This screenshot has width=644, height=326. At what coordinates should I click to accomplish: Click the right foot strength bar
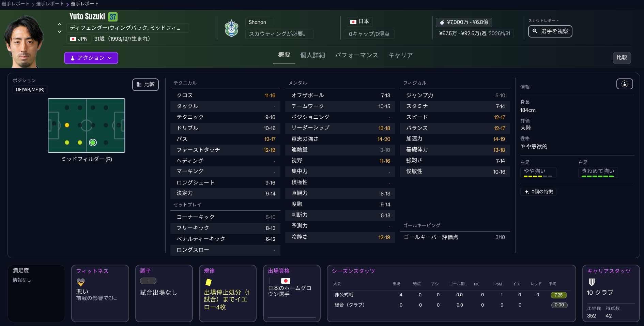[597, 176]
